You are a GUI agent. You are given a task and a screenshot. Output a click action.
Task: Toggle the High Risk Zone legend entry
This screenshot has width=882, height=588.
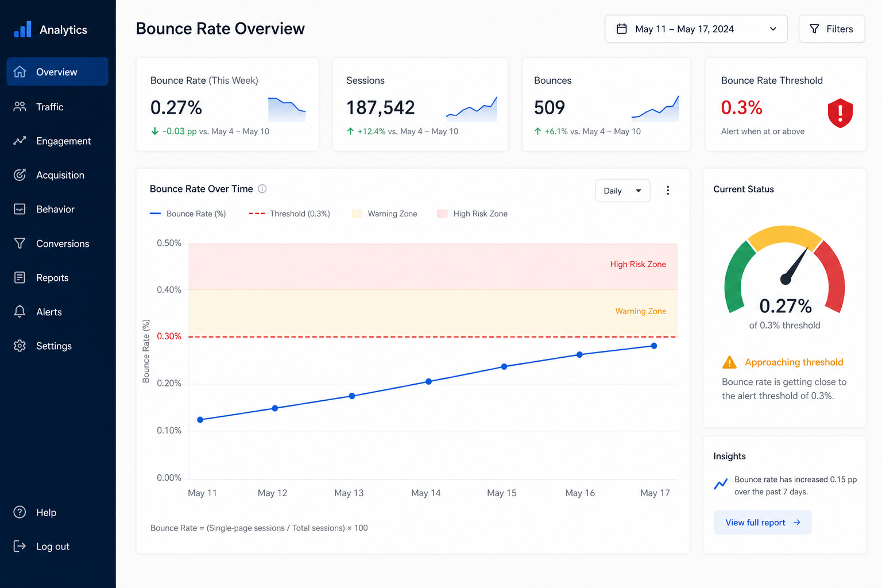(x=473, y=214)
